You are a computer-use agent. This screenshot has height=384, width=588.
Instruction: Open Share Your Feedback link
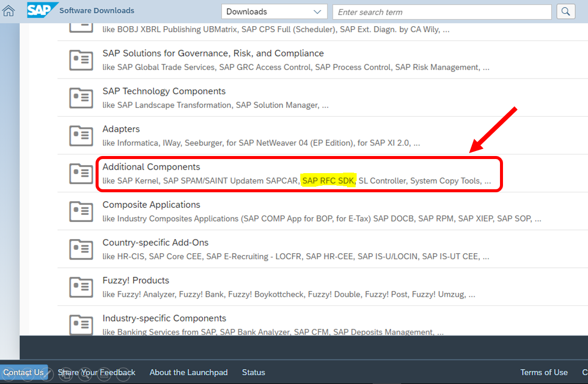point(97,372)
